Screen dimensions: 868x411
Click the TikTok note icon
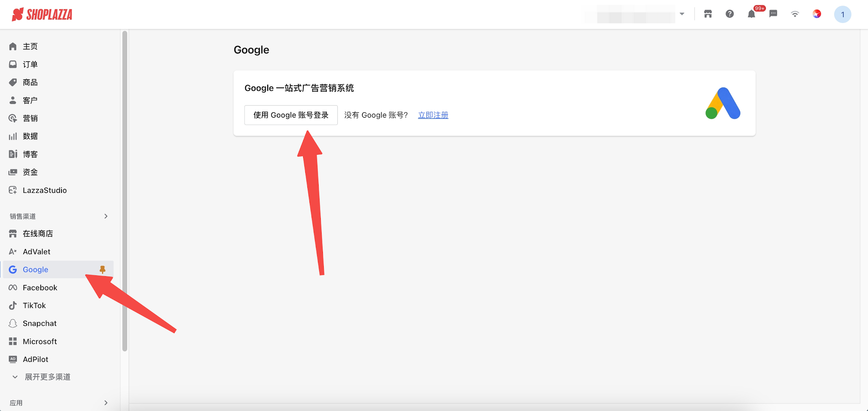click(x=13, y=305)
